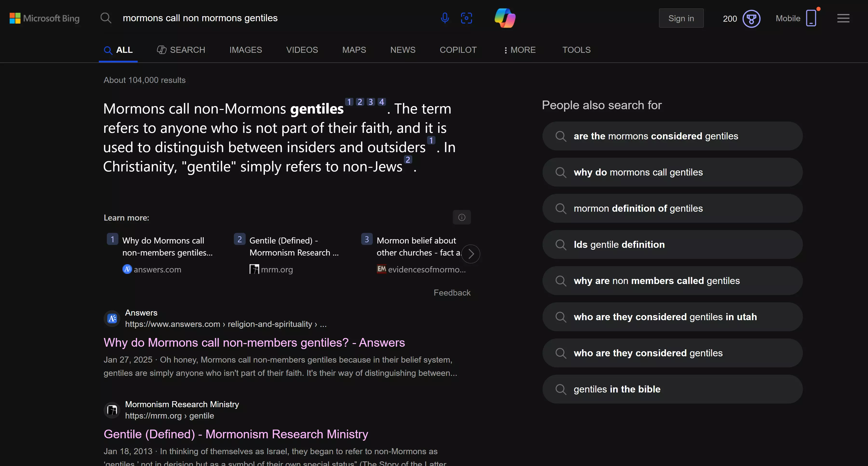This screenshot has width=868, height=466.
Task: Search 'who are they considered gentiles' suggestion
Action: point(672,353)
